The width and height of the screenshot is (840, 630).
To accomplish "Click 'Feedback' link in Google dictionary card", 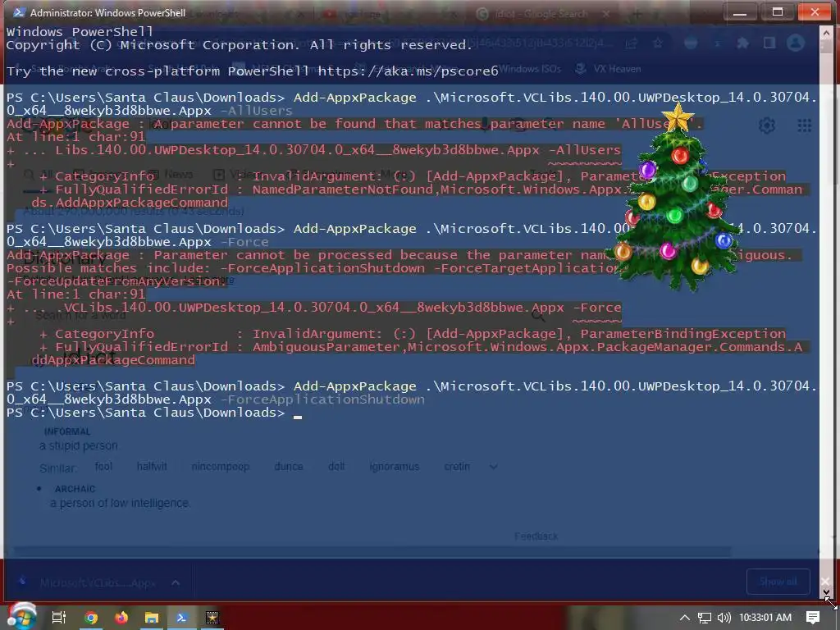I will pyautogui.click(x=536, y=536).
